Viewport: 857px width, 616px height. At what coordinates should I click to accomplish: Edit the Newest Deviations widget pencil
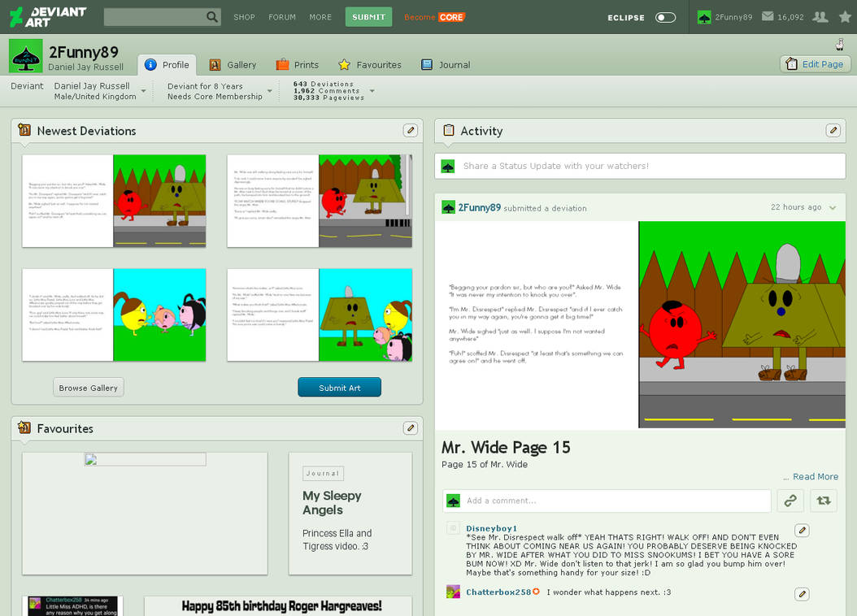pos(411,130)
